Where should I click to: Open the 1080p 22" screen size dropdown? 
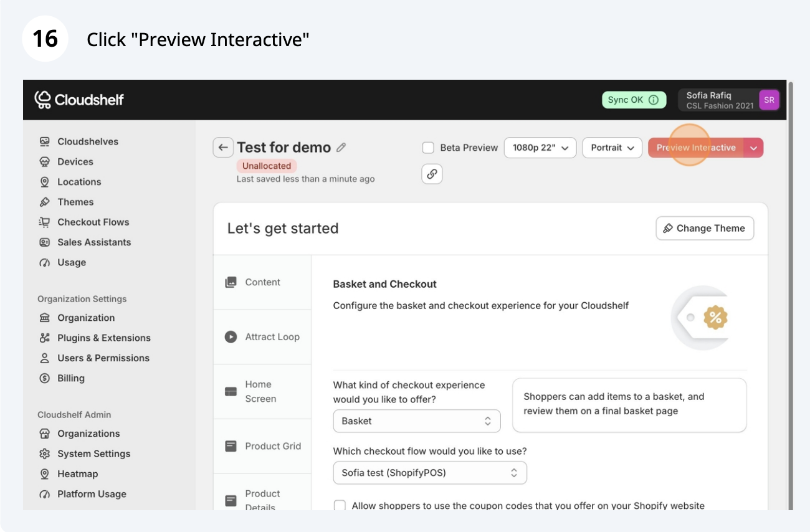540,148
